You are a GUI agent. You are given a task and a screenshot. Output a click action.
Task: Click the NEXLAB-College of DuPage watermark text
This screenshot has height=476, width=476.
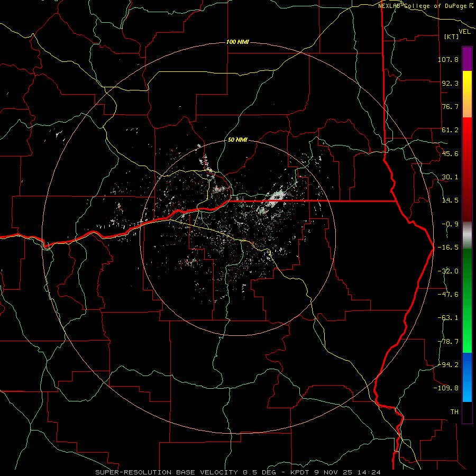pos(425,6)
